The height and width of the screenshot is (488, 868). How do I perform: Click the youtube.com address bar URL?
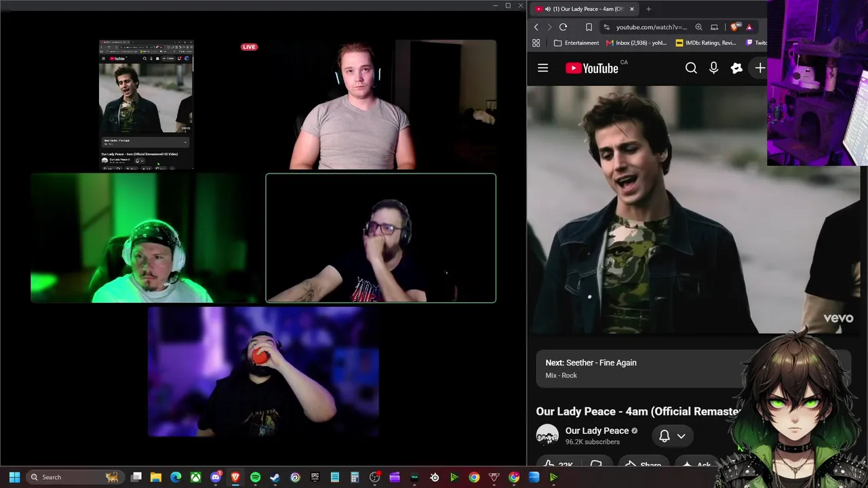point(652,27)
